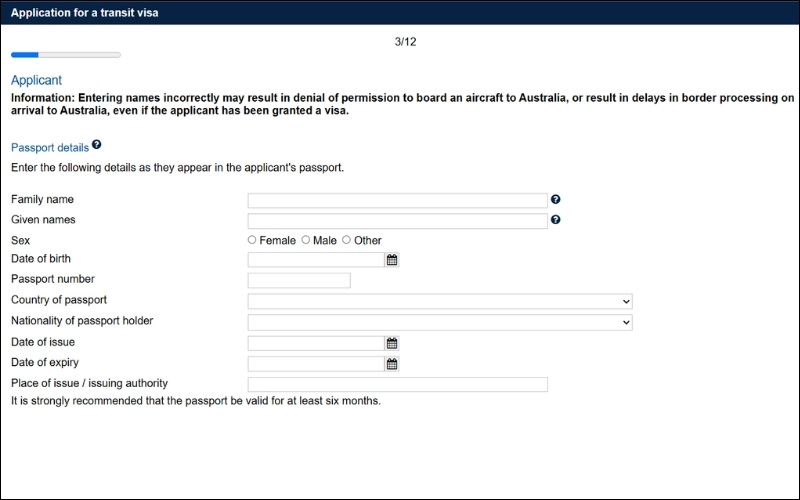Click the Given names help icon
Viewport: 800px width, 500px height.
tap(555, 220)
